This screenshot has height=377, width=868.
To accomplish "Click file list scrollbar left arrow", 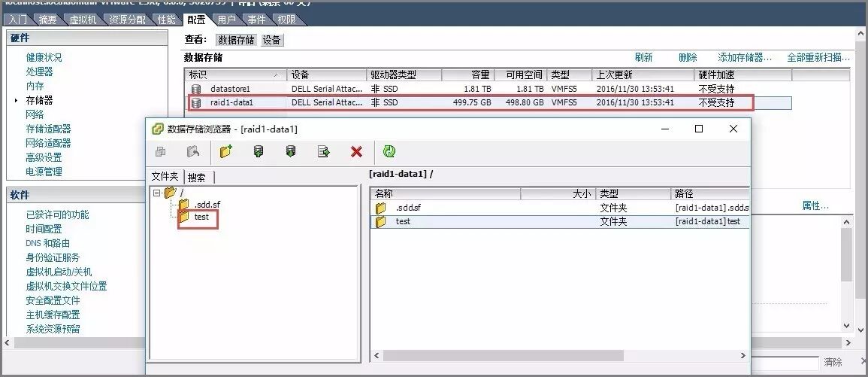I will pyautogui.click(x=377, y=355).
